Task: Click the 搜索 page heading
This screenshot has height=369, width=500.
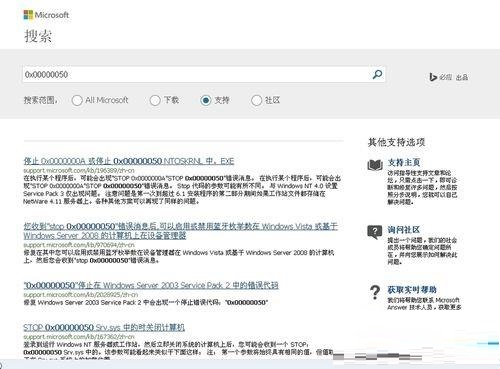Action: 38,36
